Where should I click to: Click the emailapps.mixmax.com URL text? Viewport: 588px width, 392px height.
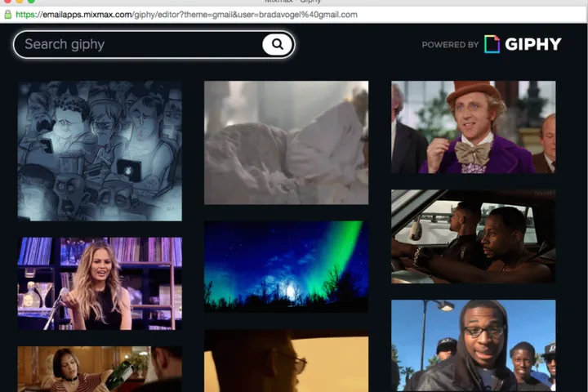click(186, 15)
